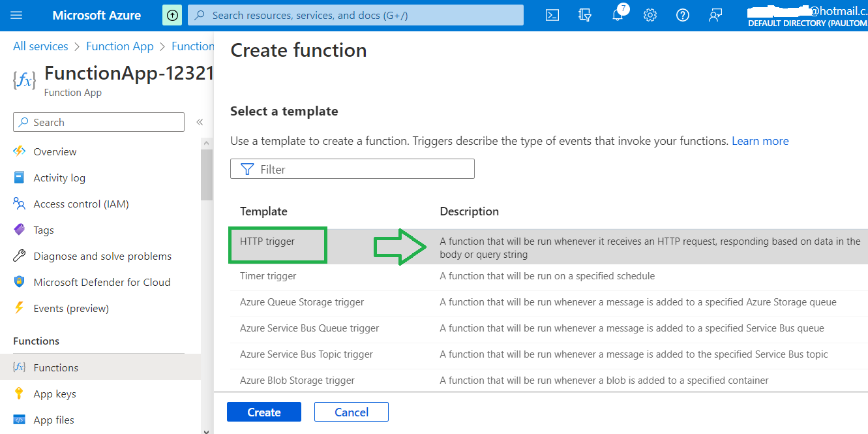Click the Description column header
The image size is (868, 434).
470,211
